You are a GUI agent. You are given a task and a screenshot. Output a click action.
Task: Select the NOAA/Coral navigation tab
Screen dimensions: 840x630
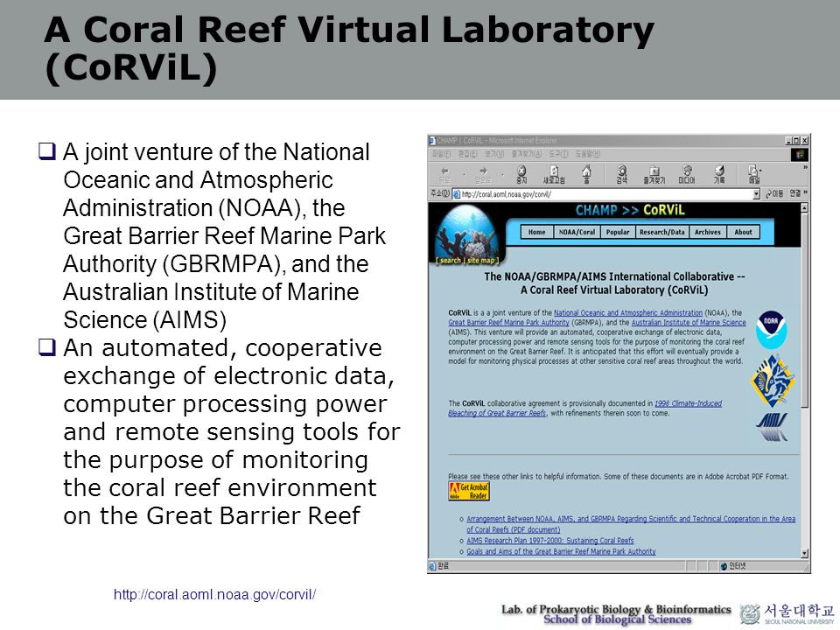tap(577, 232)
